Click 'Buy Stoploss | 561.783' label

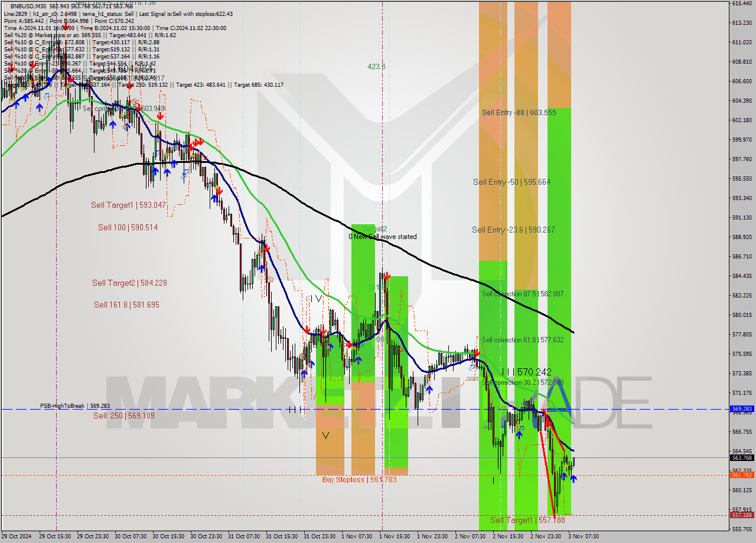(359, 479)
